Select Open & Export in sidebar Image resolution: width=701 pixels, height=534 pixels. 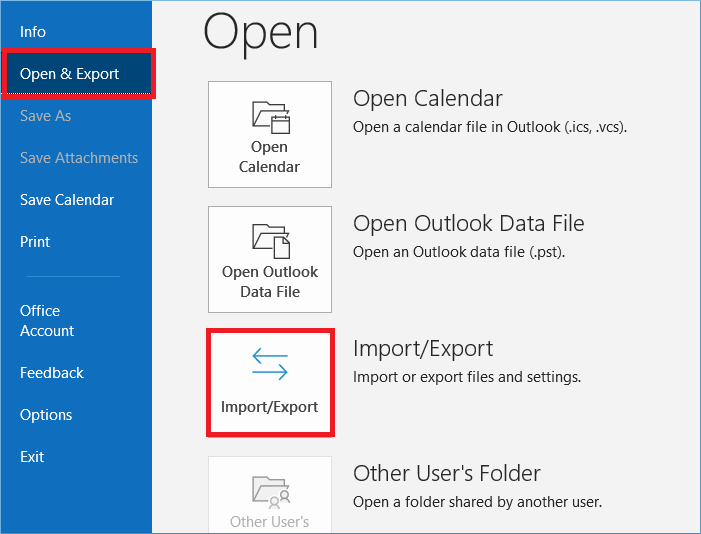coord(78,74)
